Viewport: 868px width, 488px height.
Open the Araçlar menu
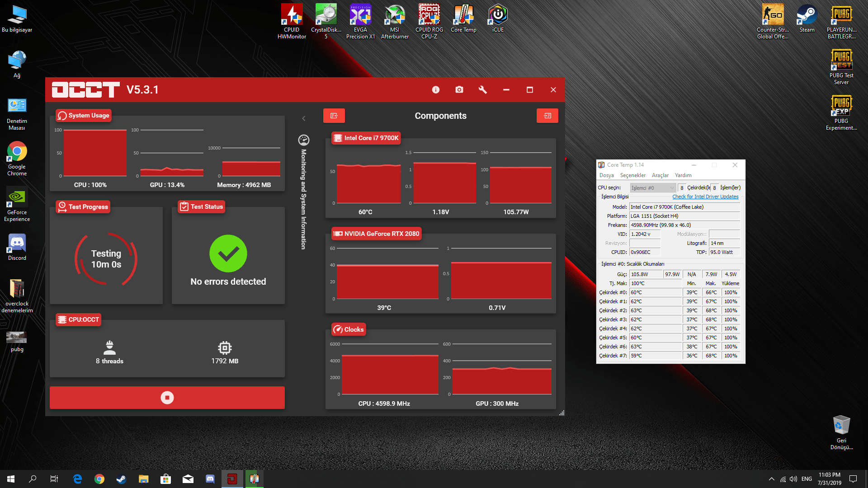coord(660,175)
